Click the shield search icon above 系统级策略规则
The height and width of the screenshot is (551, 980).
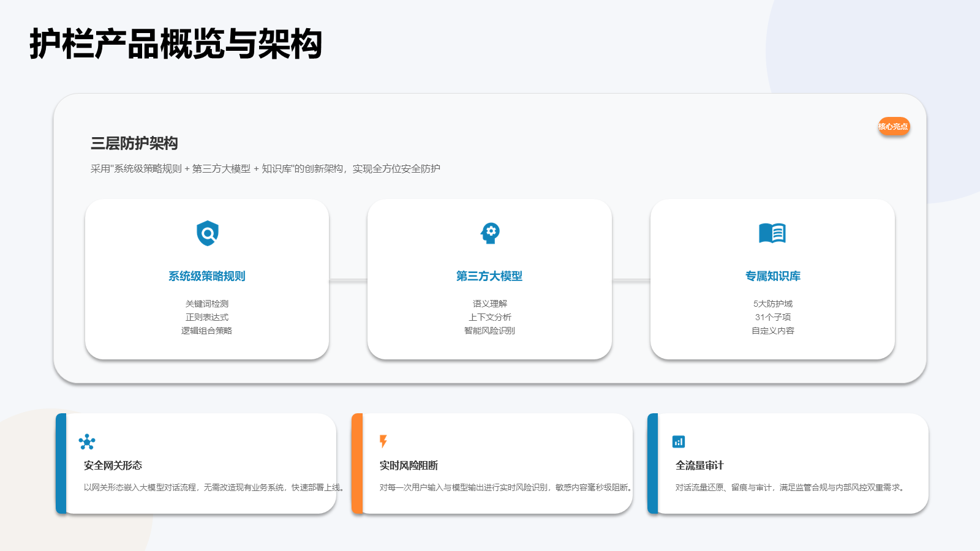[x=208, y=233]
